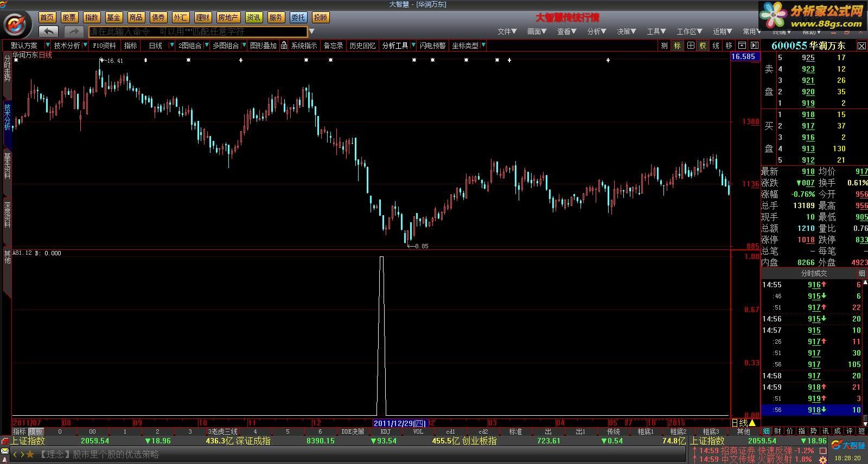Open the 细 detail button on 分时成交
Screen dimensions: 868x464
(861, 273)
